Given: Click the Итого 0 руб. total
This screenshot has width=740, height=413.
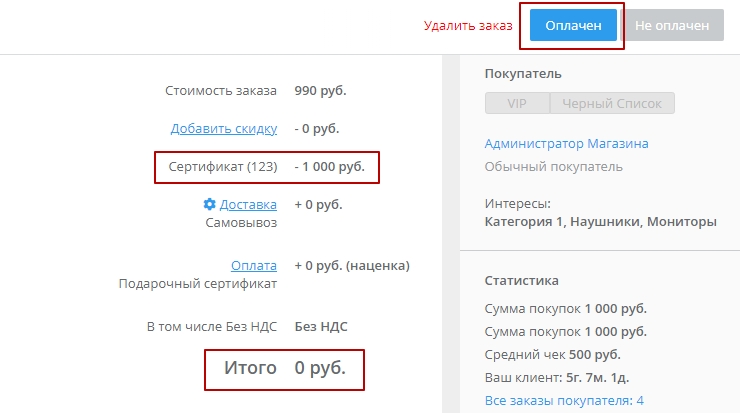Looking at the screenshot, I should click(x=281, y=368).
